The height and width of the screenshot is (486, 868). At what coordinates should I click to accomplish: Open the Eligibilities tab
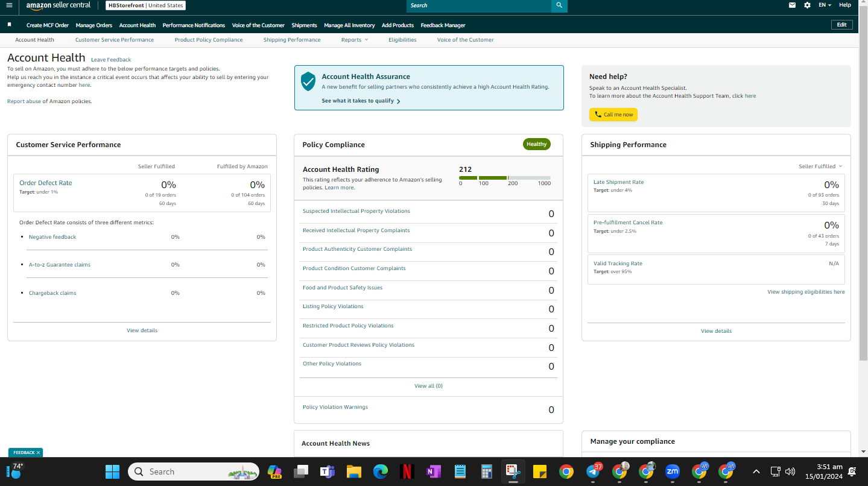click(x=402, y=40)
